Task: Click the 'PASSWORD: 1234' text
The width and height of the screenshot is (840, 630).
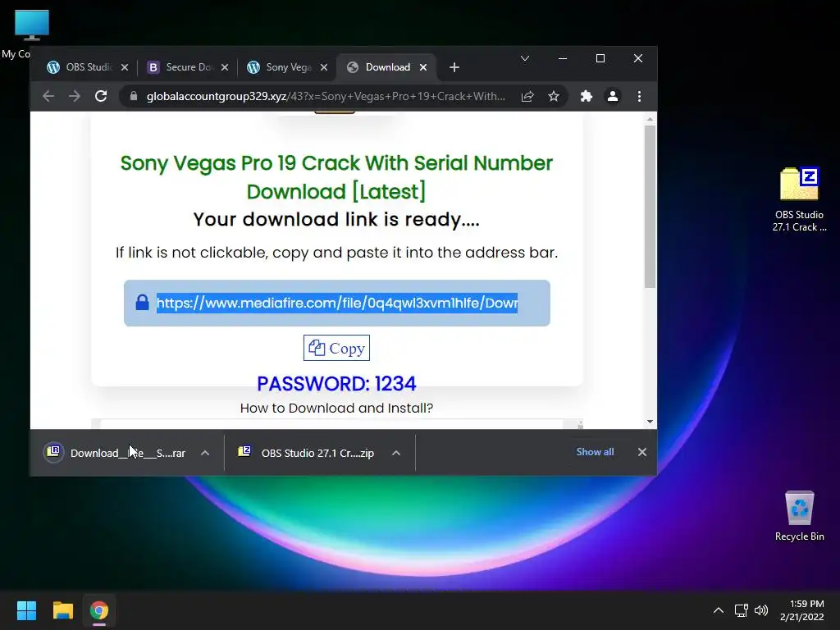Action: point(336,384)
